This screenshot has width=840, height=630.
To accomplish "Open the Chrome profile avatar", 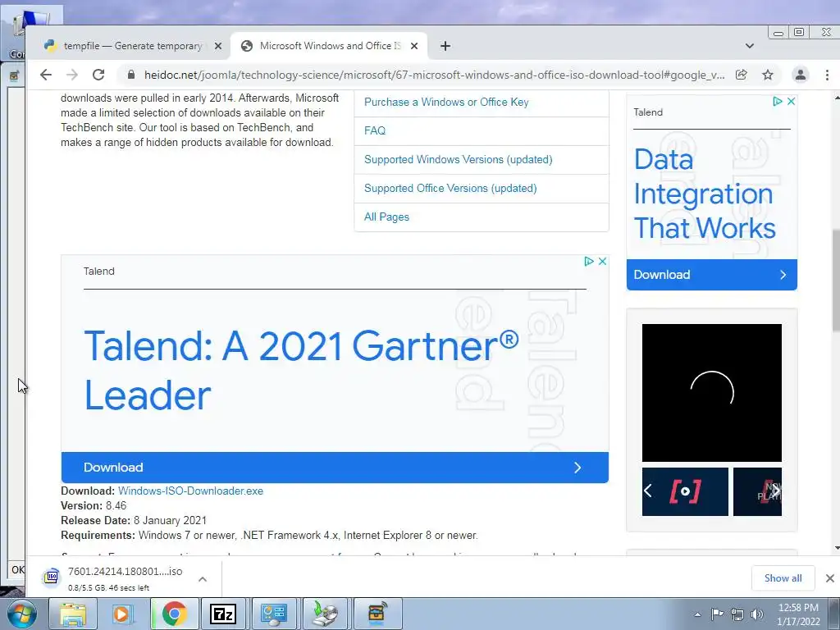I will [x=801, y=75].
